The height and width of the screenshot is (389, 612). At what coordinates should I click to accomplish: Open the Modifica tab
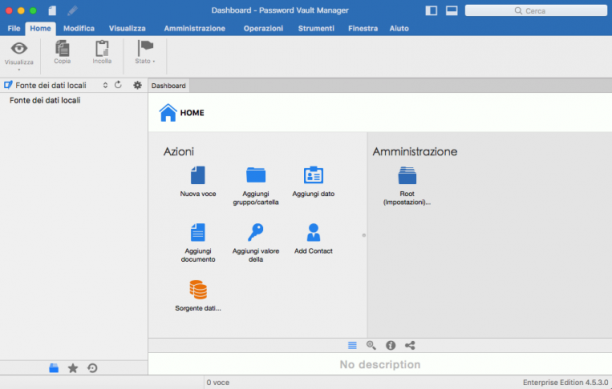click(x=79, y=28)
